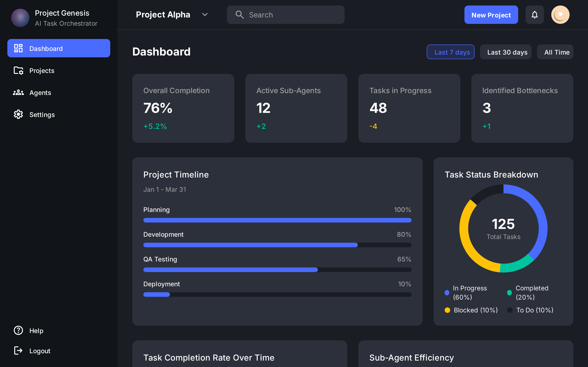Click the New Project button

pos(491,14)
